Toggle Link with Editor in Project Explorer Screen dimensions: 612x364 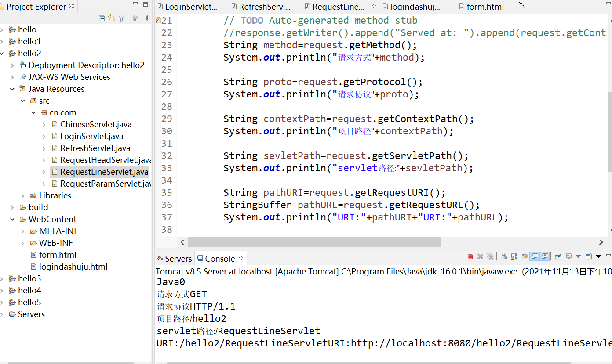click(112, 18)
